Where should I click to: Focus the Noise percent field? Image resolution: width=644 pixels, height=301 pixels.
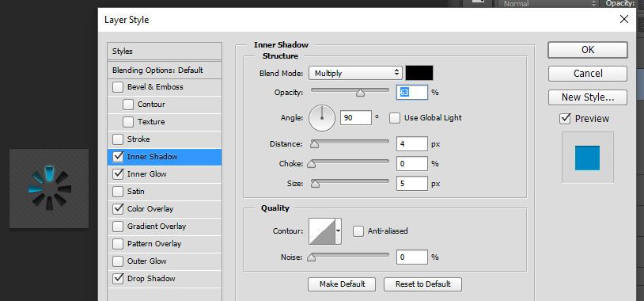pos(412,257)
